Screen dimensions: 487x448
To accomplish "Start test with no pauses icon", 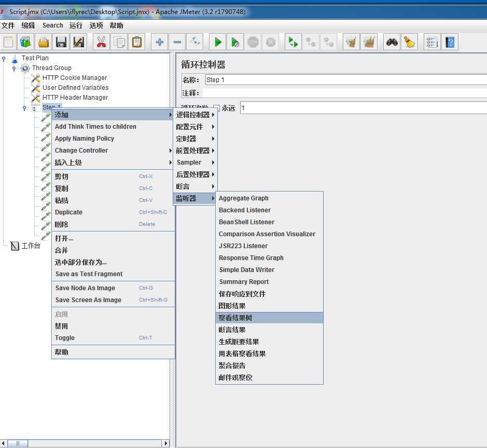I will click(235, 42).
